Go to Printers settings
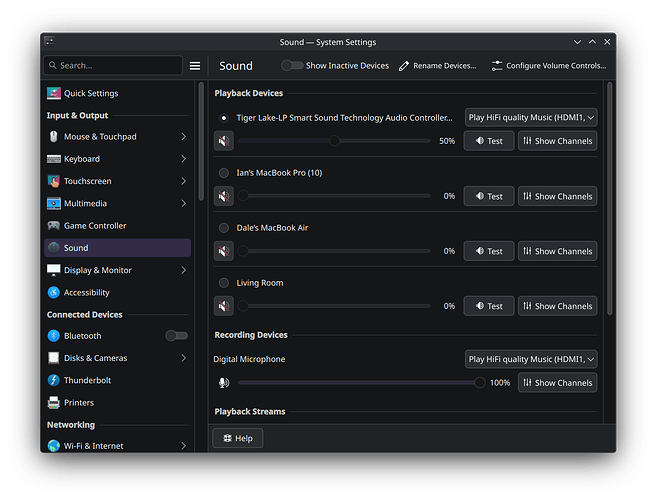The width and height of the screenshot is (655, 500). pos(78,402)
